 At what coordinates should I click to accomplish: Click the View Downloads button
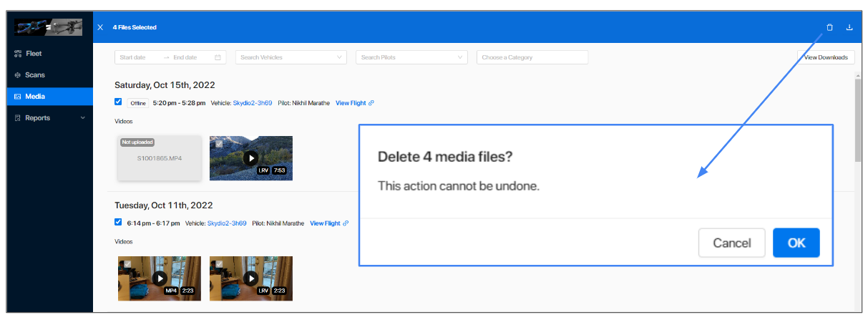tap(825, 57)
